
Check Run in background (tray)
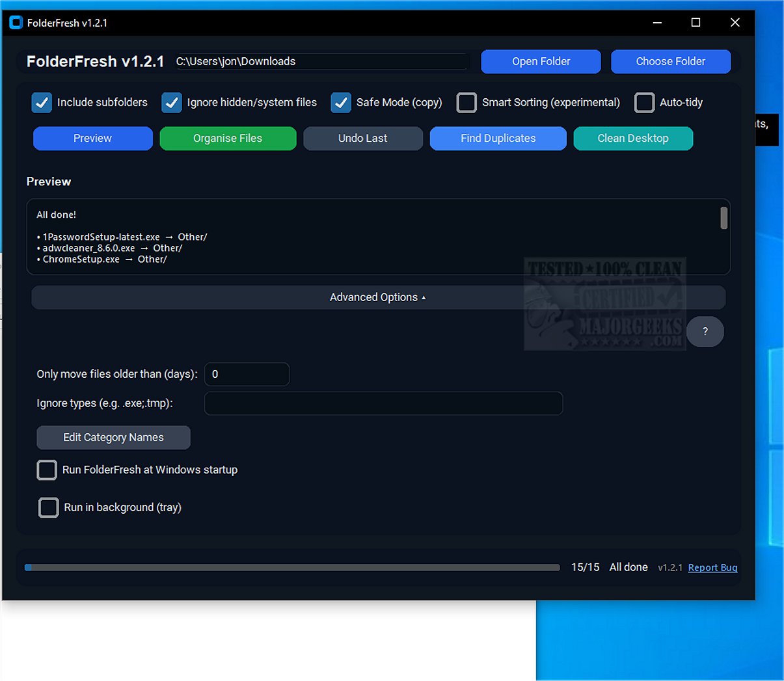click(49, 507)
